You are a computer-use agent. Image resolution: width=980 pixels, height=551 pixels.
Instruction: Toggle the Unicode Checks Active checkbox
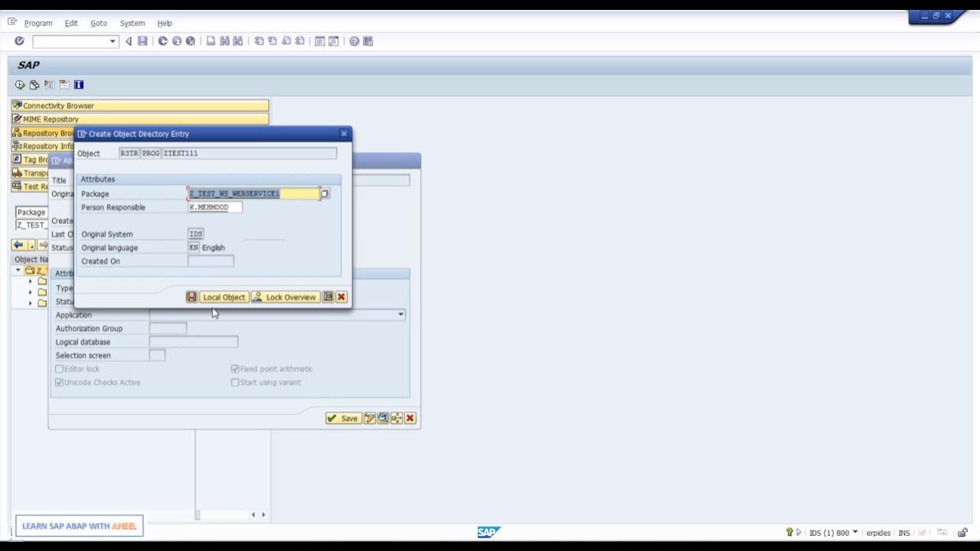point(59,382)
